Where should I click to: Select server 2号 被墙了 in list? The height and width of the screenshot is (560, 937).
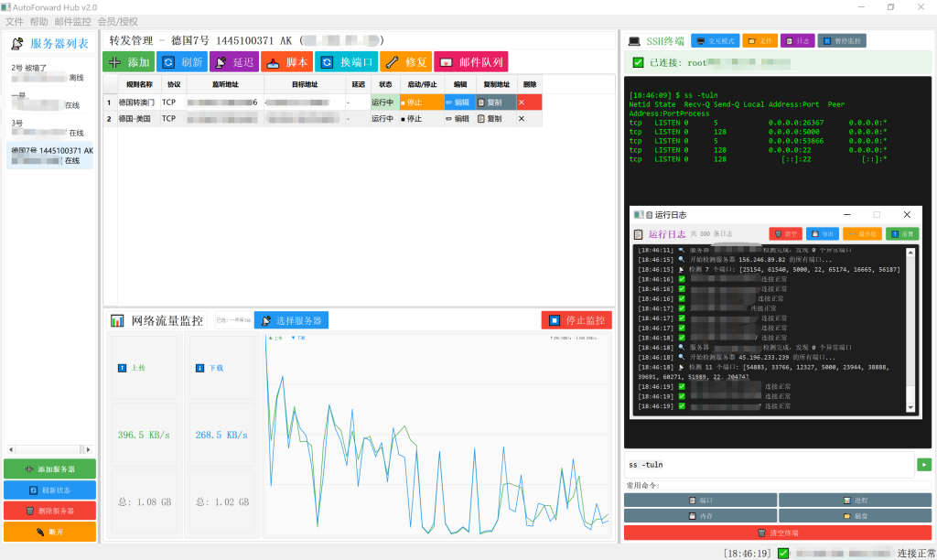pyautogui.click(x=50, y=72)
